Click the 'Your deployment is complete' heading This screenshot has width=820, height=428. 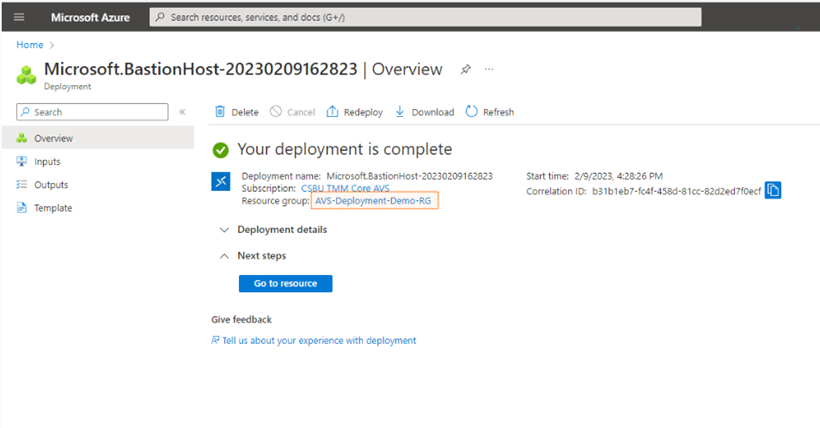345,150
